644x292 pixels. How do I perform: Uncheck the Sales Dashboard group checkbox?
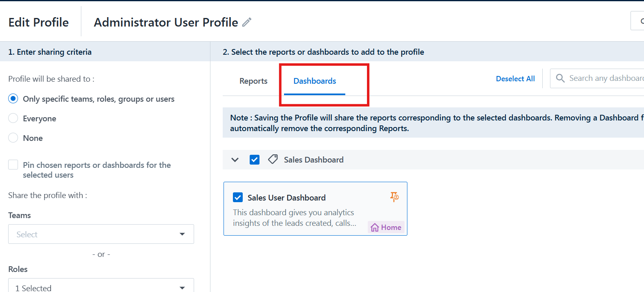tap(255, 160)
